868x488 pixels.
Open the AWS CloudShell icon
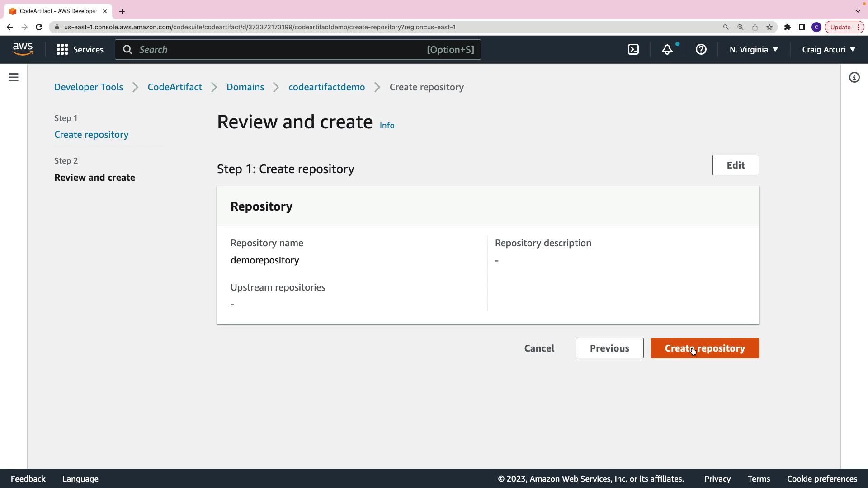point(633,50)
